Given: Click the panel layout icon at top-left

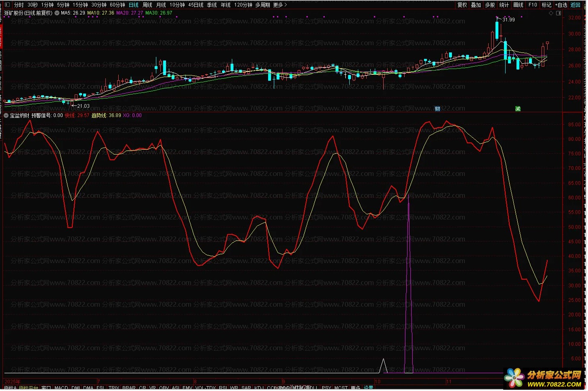Looking at the screenshot, I should coord(7,5).
